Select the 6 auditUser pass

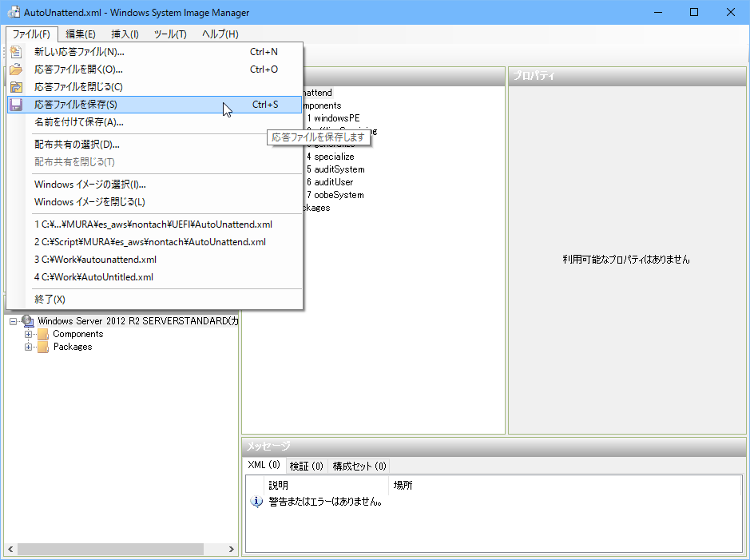click(x=330, y=182)
